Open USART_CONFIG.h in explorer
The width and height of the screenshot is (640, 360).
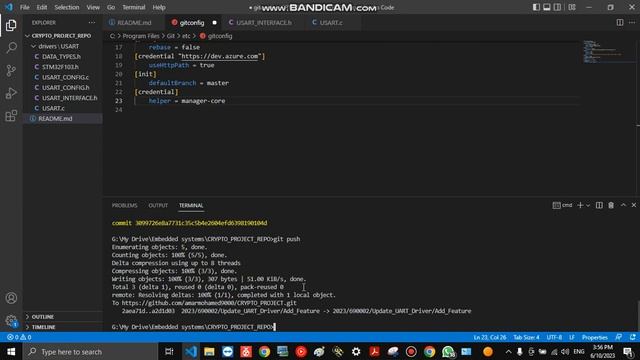coord(62,87)
